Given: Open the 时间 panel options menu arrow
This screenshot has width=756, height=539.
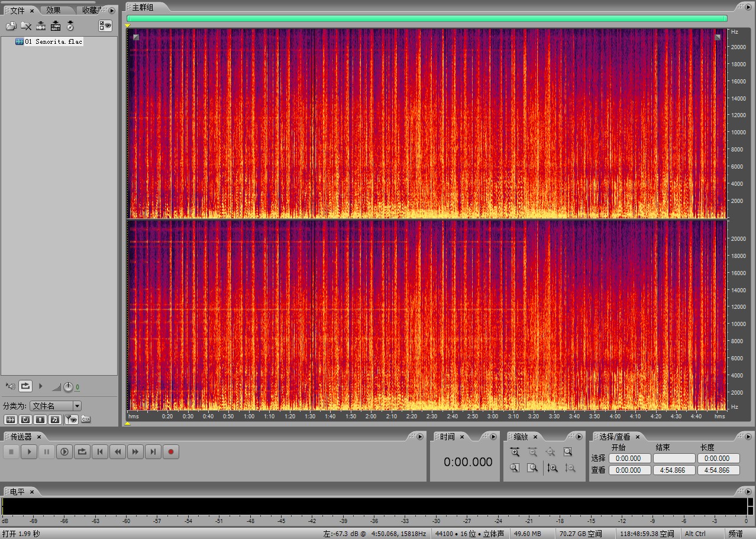Looking at the screenshot, I should pyautogui.click(x=494, y=437).
